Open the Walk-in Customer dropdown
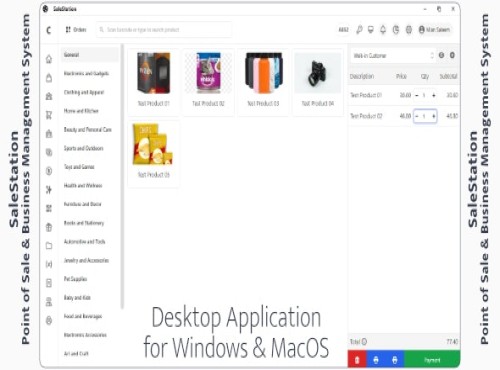The height and width of the screenshot is (370, 500). pyautogui.click(x=393, y=55)
